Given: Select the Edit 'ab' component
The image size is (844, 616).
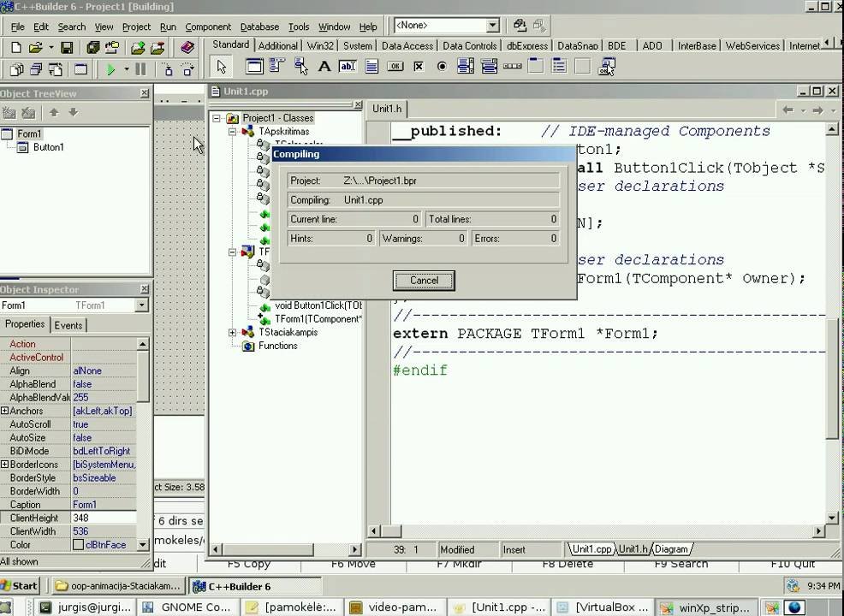Looking at the screenshot, I should pyautogui.click(x=348, y=67).
